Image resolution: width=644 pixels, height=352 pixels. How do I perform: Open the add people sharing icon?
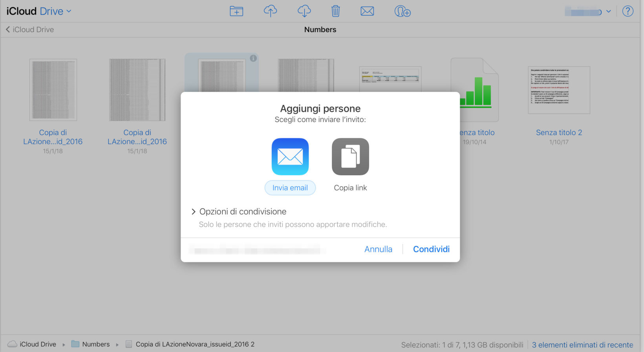[402, 11]
